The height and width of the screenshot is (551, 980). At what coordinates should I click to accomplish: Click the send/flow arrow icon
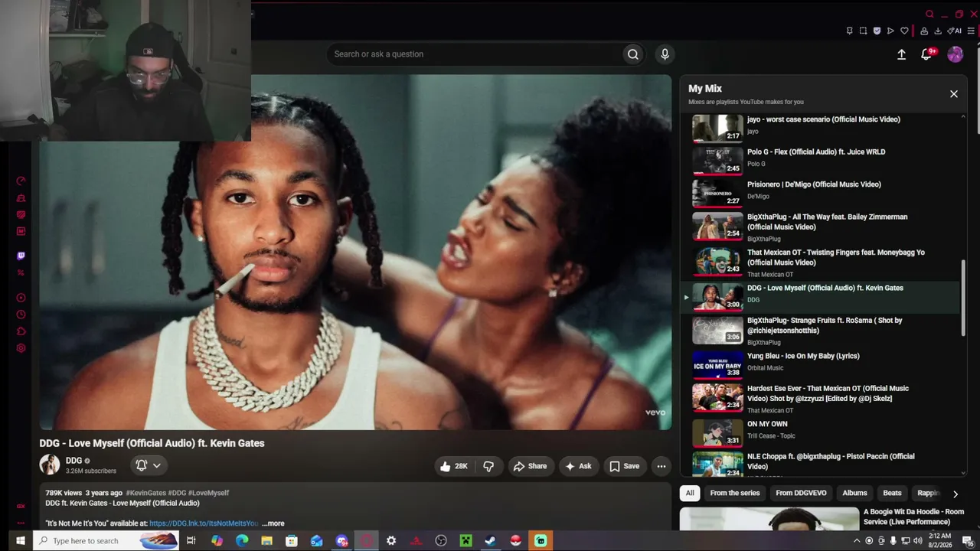point(890,31)
